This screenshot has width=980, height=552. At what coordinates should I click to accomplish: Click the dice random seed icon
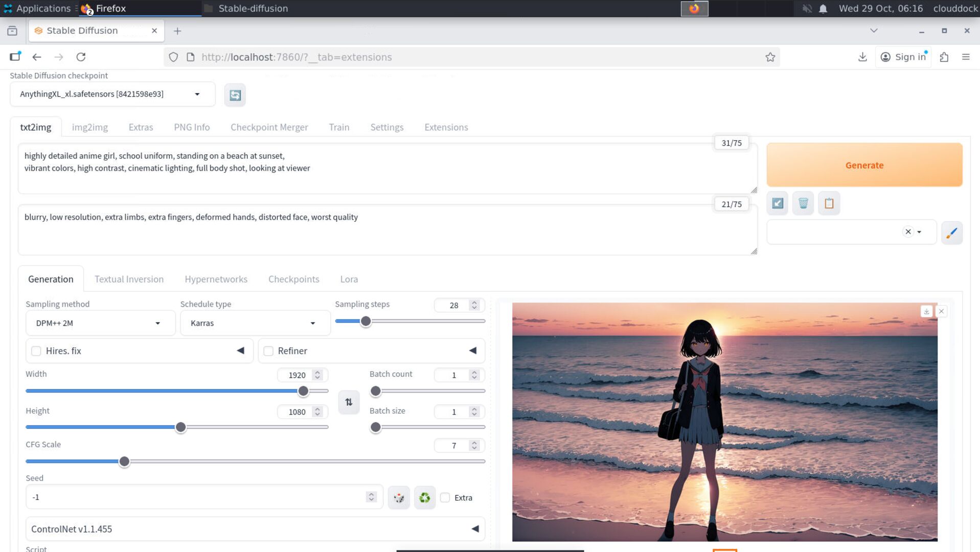click(399, 498)
